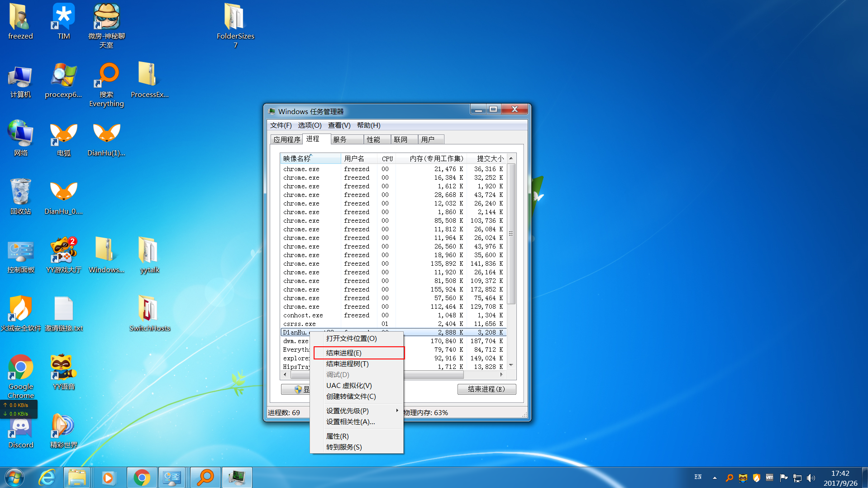Switch to the 应用程序 tab
868x488 pixels.
(286, 139)
